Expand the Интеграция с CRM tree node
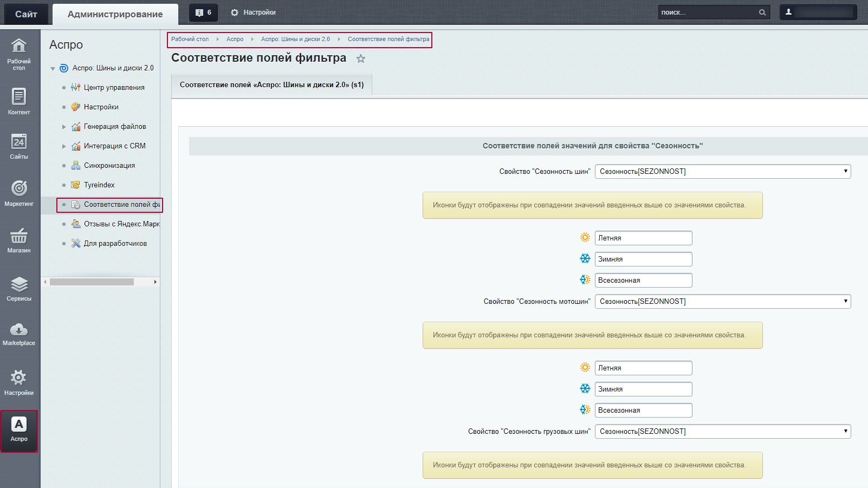The height and width of the screenshot is (488, 868). (x=64, y=146)
